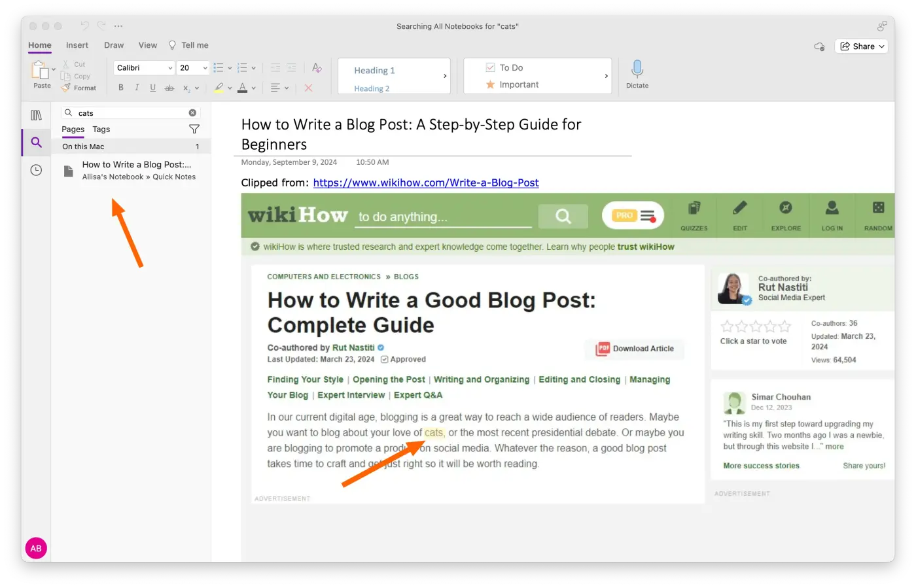Image resolution: width=916 pixels, height=588 pixels.
Task: Show the notebooks library sidebar icon
Action: [37, 115]
